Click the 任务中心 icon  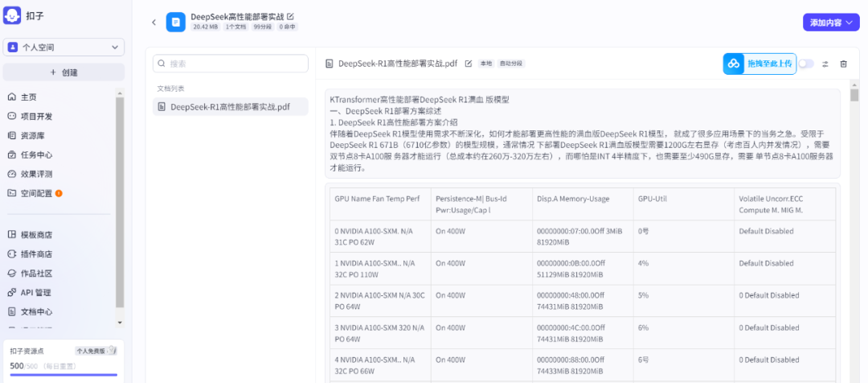(x=11, y=154)
